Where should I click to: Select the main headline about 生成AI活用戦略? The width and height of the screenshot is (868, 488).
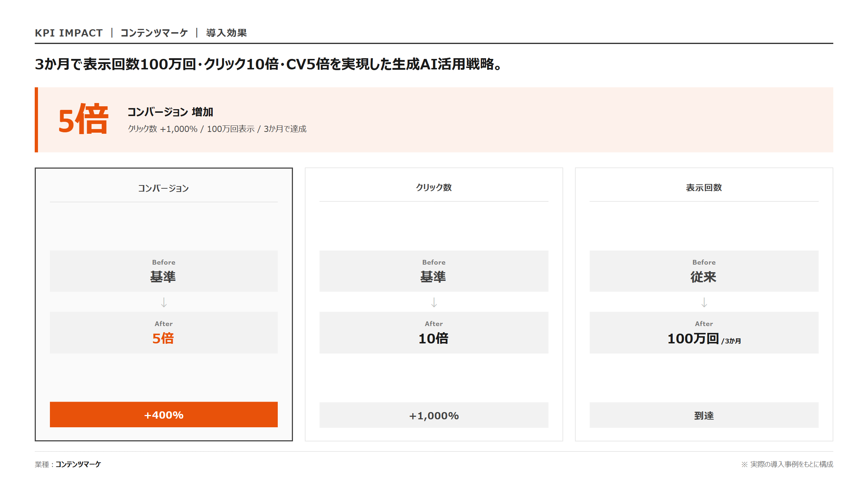coord(269,64)
